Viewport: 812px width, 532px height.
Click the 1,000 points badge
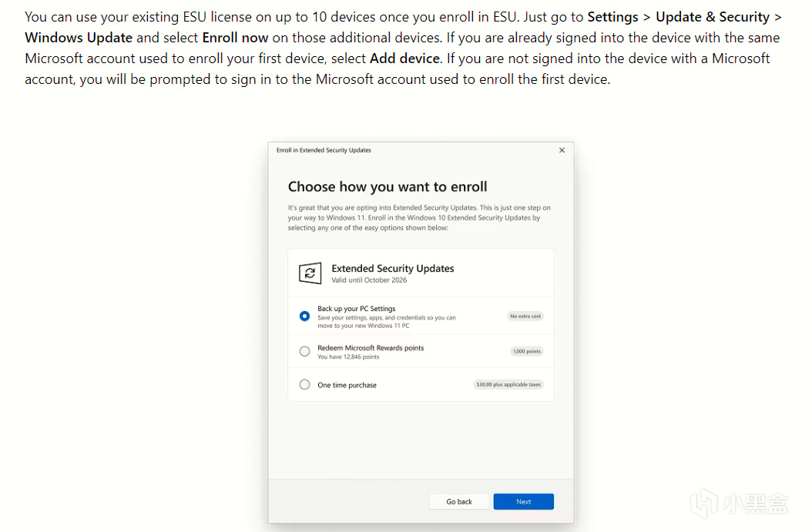527,351
